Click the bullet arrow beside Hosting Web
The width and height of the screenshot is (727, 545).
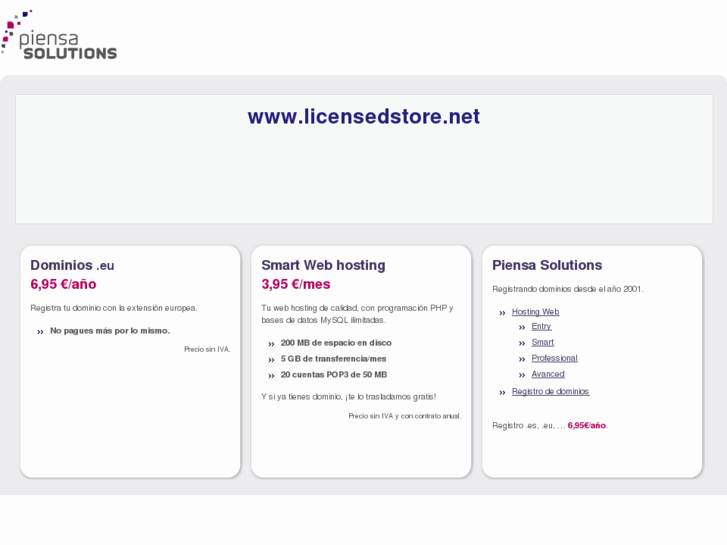[502, 313]
